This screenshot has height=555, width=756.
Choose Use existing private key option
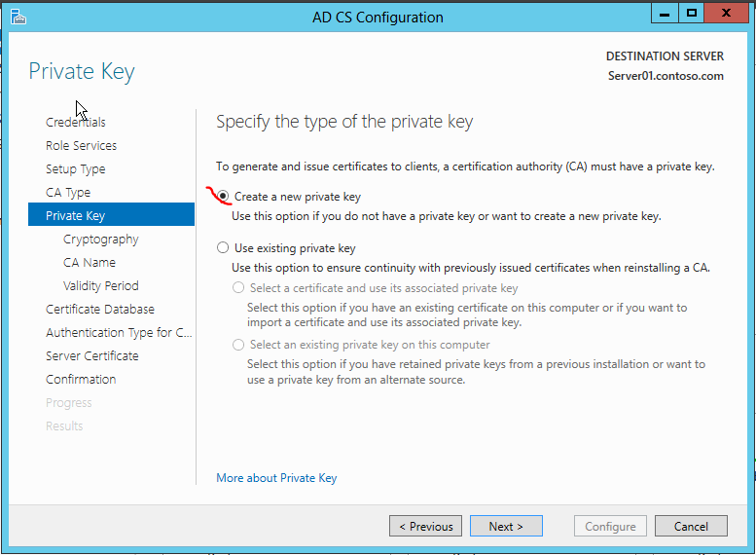[x=224, y=248]
